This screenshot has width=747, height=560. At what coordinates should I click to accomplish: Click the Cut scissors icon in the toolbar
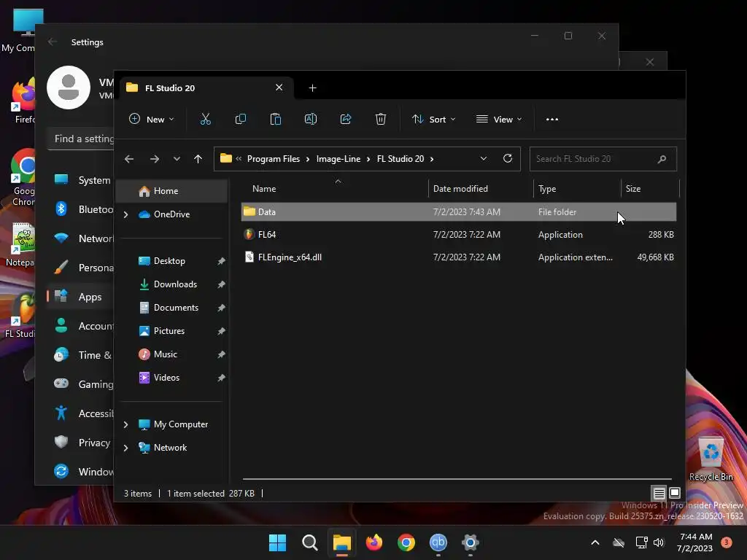pyautogui.click(x=205, y=119)
